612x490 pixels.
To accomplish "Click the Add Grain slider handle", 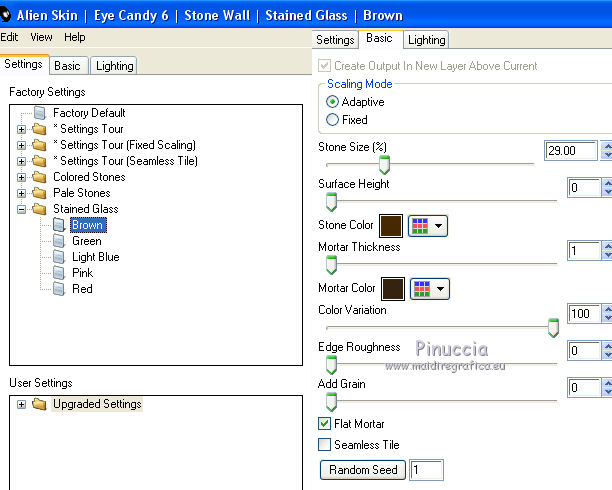I will click(x=331, y=402).
